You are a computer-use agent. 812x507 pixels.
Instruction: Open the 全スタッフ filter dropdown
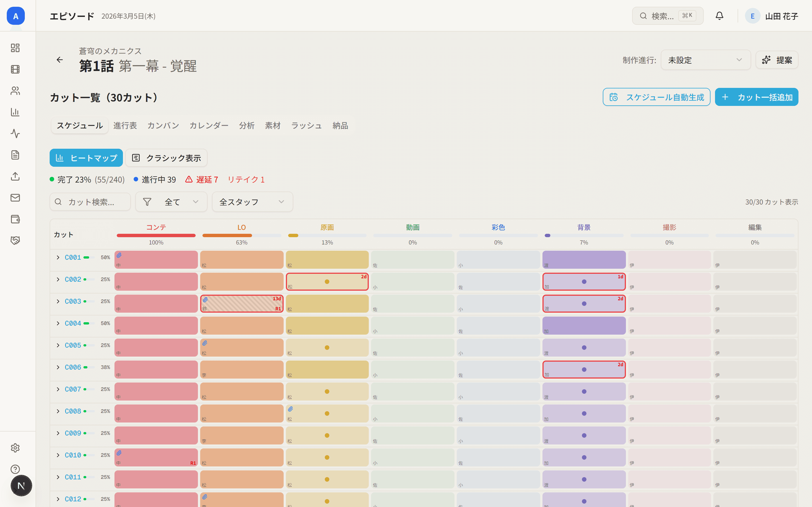pyautogui.click(x=252, y=202)
